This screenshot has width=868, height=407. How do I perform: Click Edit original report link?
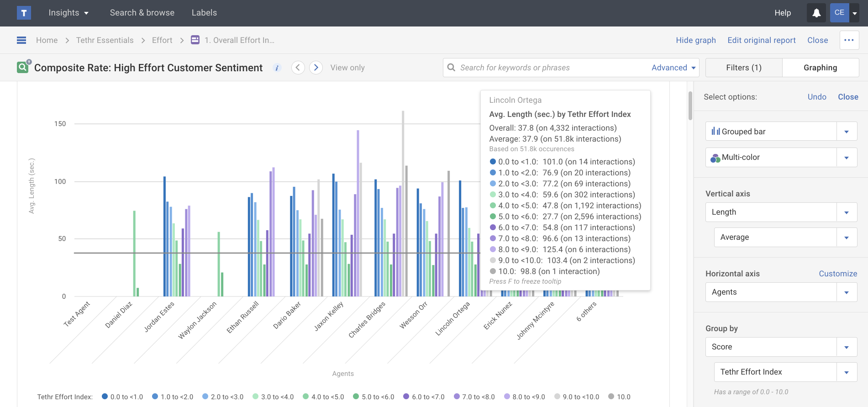[x=761, y=40]
